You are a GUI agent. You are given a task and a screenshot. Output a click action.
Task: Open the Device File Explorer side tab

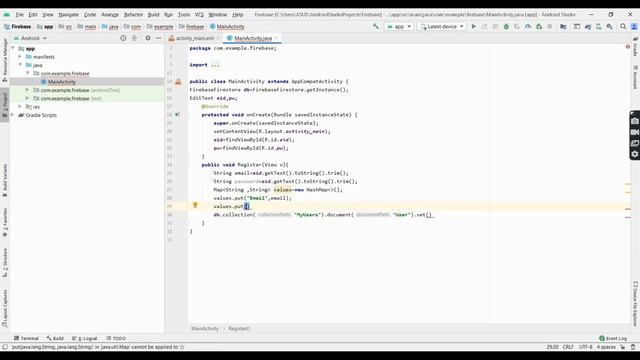point(636,304)
